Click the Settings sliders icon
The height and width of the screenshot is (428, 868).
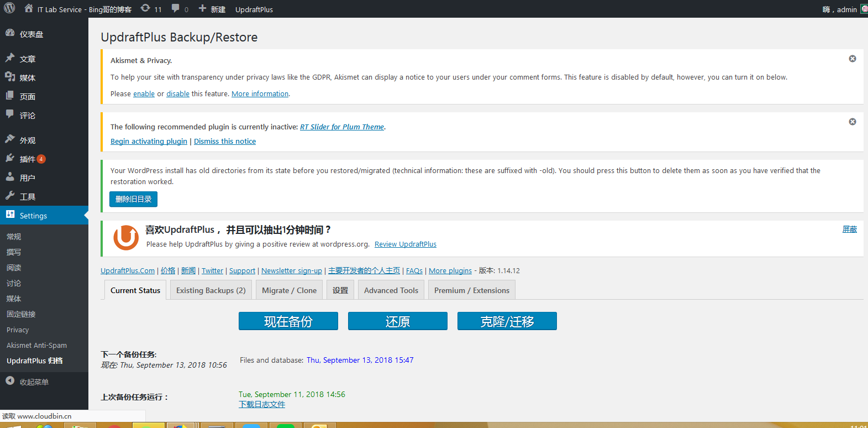click(10, 215)
